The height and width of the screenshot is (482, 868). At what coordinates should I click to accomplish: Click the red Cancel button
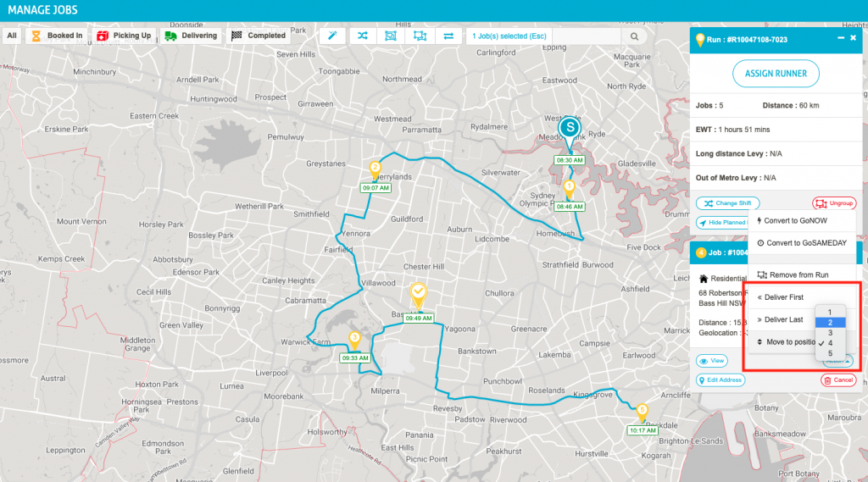click(x=838, y=380)
